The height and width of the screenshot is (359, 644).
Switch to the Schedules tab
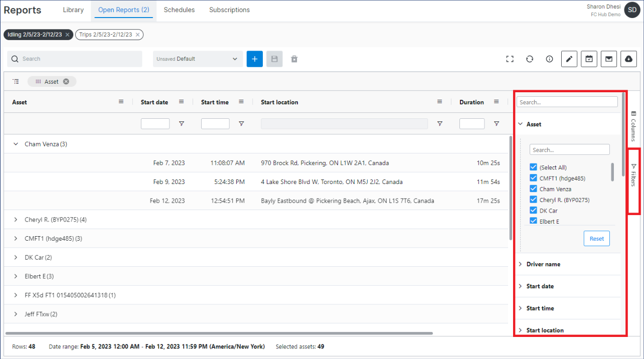pos(179,10)
